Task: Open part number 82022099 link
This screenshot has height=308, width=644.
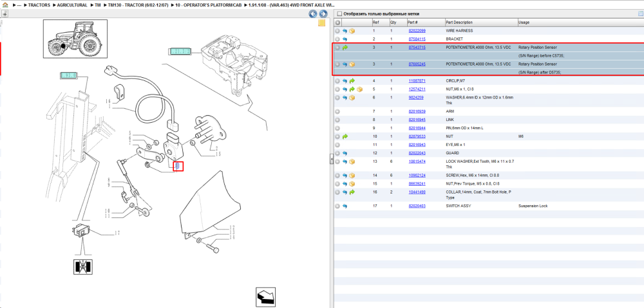Action: pos(417,31)
